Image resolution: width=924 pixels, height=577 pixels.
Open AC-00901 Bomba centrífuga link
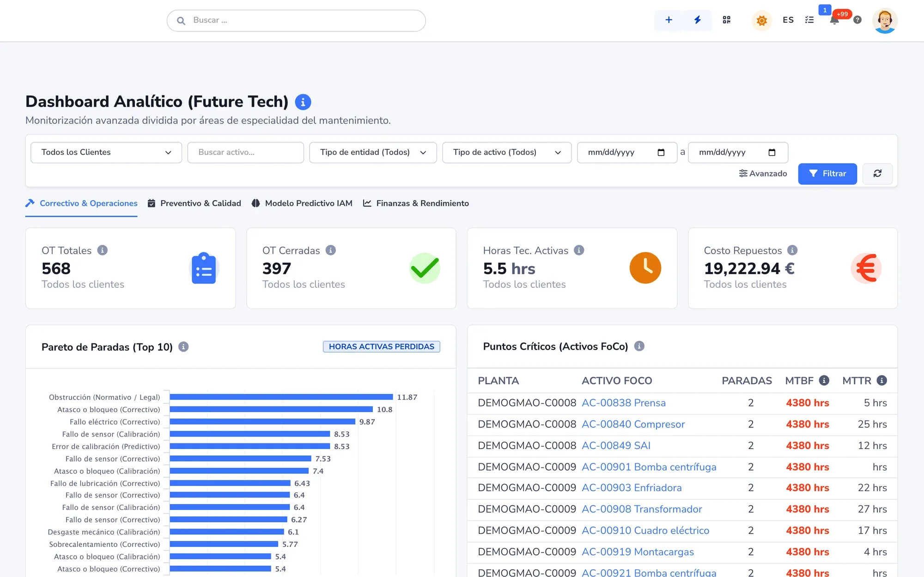click(649, 467)
